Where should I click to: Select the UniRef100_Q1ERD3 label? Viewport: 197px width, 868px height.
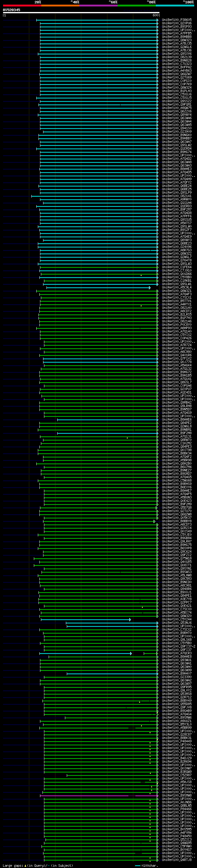point(177,206)
